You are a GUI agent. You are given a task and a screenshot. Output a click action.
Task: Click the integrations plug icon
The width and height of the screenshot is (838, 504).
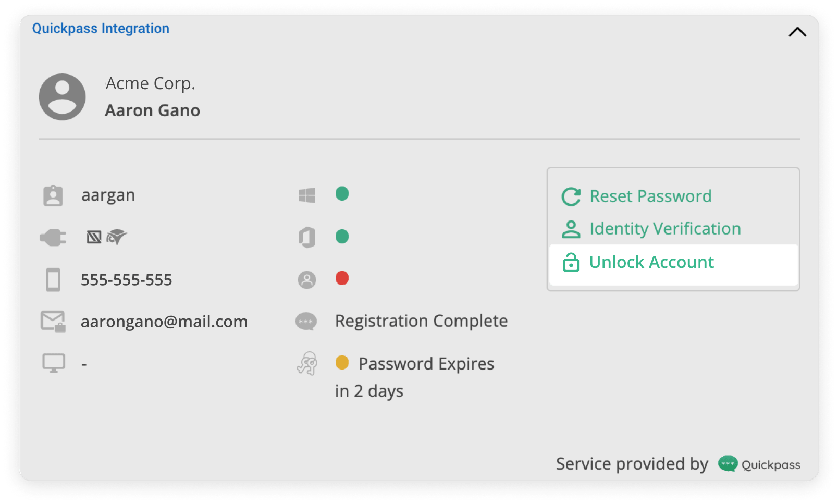coord(53,238)
